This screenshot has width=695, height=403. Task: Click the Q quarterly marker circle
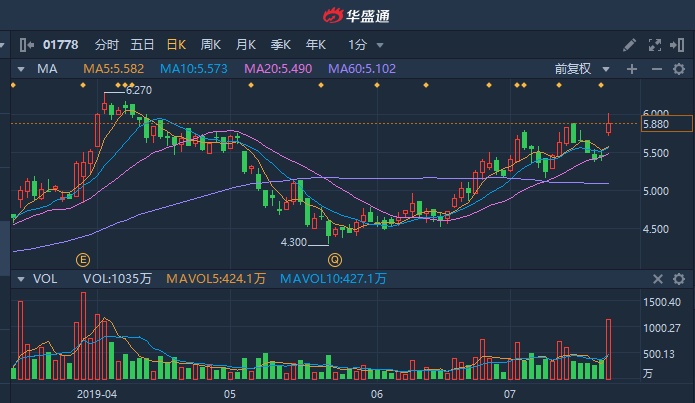pyautogui.click(x=335, y=260)
